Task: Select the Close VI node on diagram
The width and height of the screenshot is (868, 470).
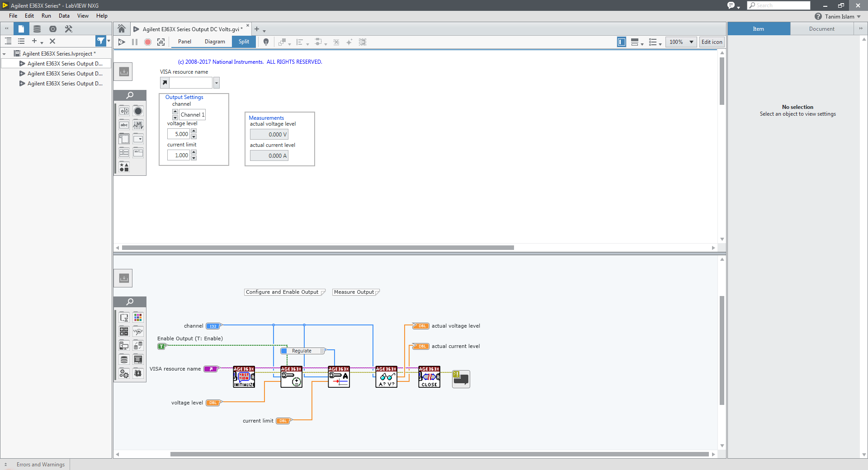Action: click(429, 377)
